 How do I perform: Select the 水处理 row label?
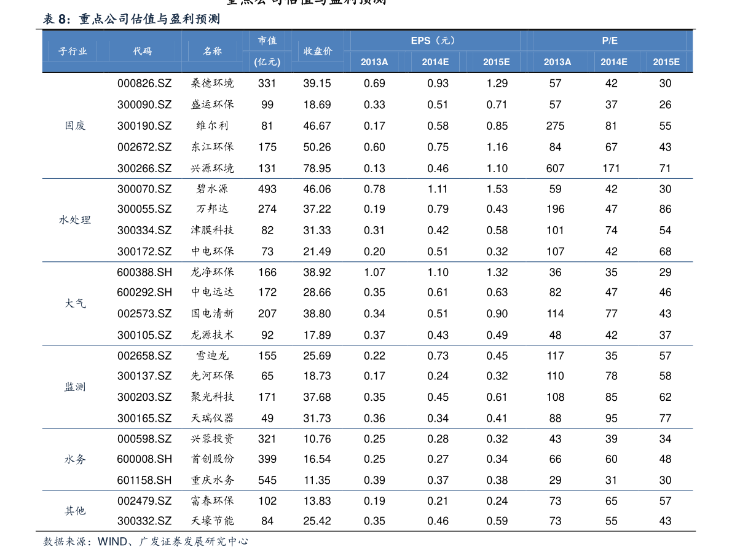pos(76,219)
